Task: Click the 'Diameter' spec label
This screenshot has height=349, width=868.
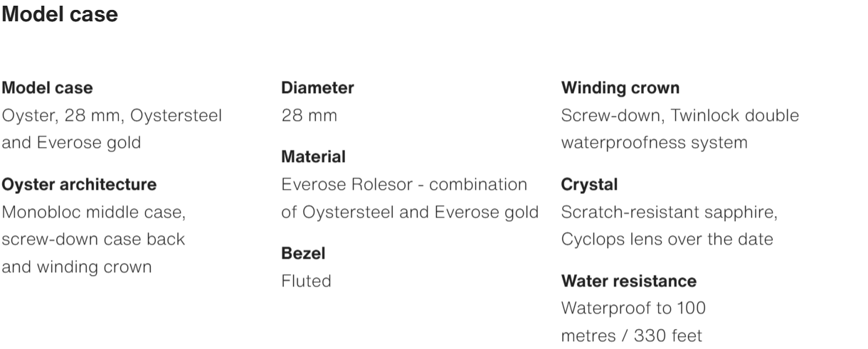Action: point(317,88)
